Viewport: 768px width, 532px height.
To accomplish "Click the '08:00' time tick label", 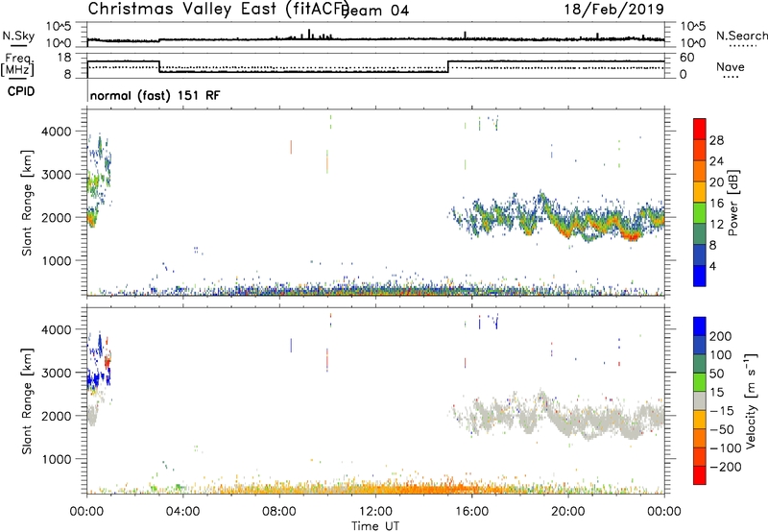I will coord(279,512).
